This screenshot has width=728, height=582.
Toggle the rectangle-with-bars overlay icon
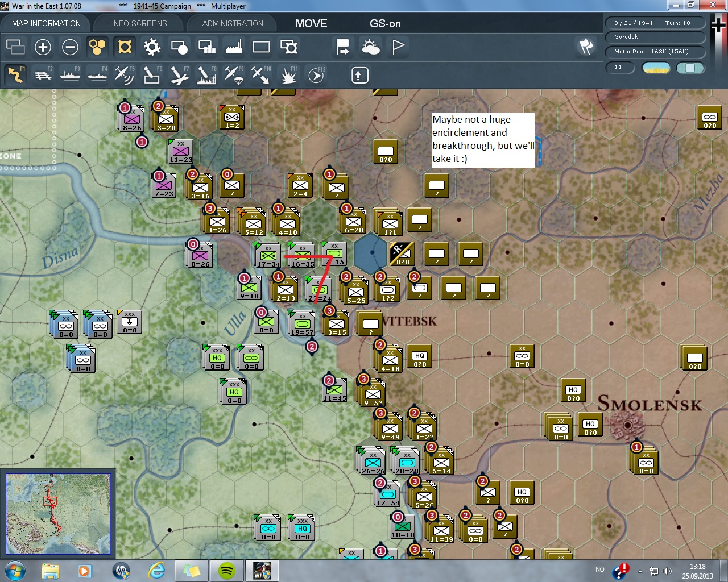point(206,47)
